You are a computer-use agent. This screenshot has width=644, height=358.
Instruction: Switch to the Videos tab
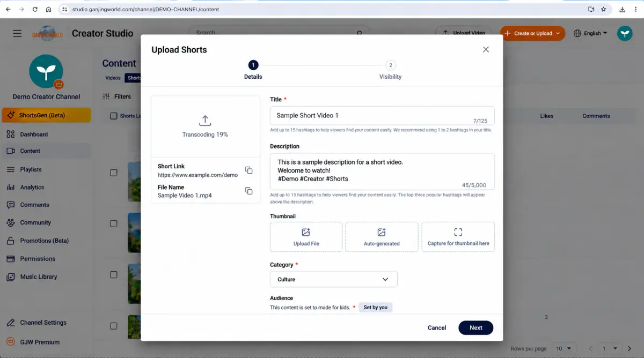point(113,78)
